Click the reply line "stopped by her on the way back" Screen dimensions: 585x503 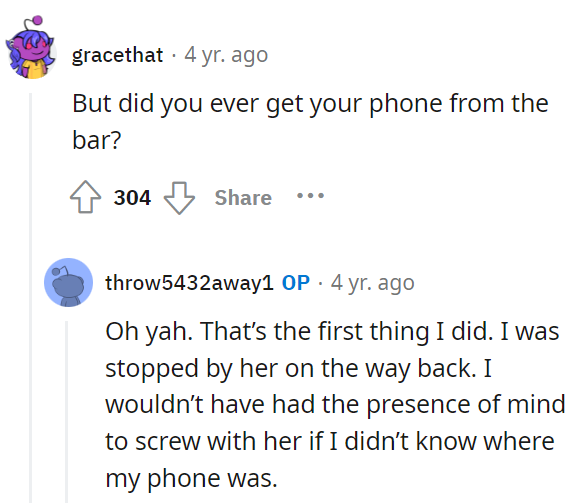(x=290, y=369)
